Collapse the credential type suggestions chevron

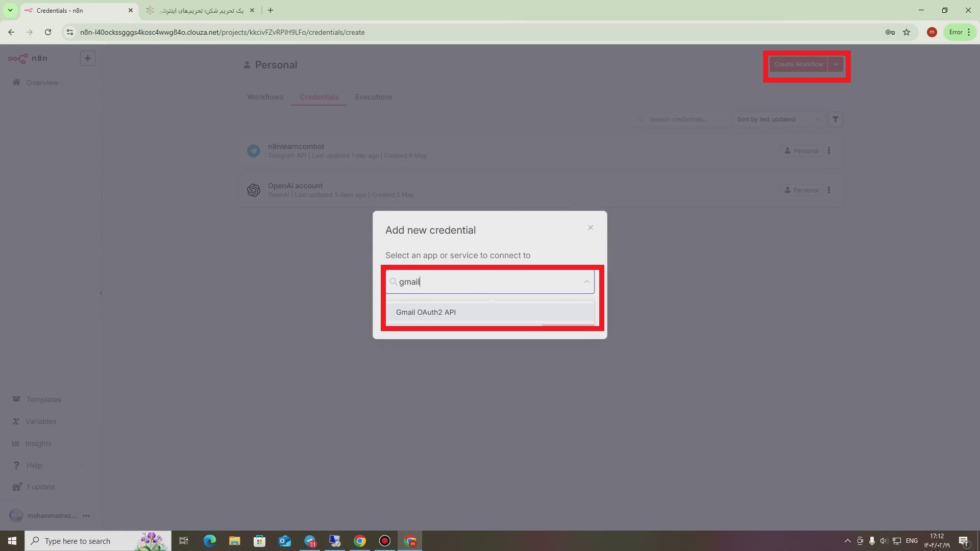tap(586, 282)
